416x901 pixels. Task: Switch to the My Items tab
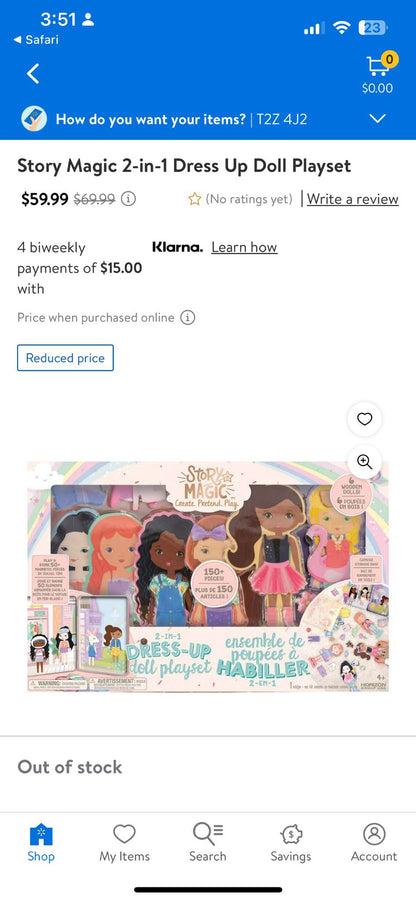click(124, 843)
